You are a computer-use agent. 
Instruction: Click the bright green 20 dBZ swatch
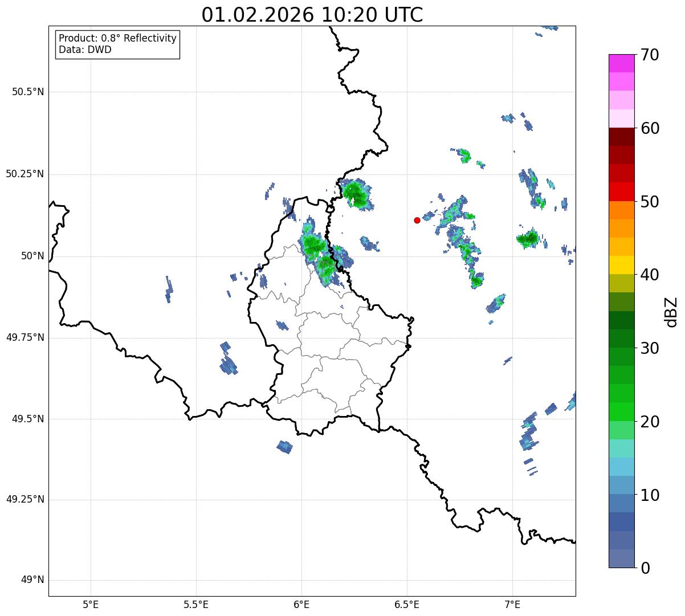[x=622, y=411]
